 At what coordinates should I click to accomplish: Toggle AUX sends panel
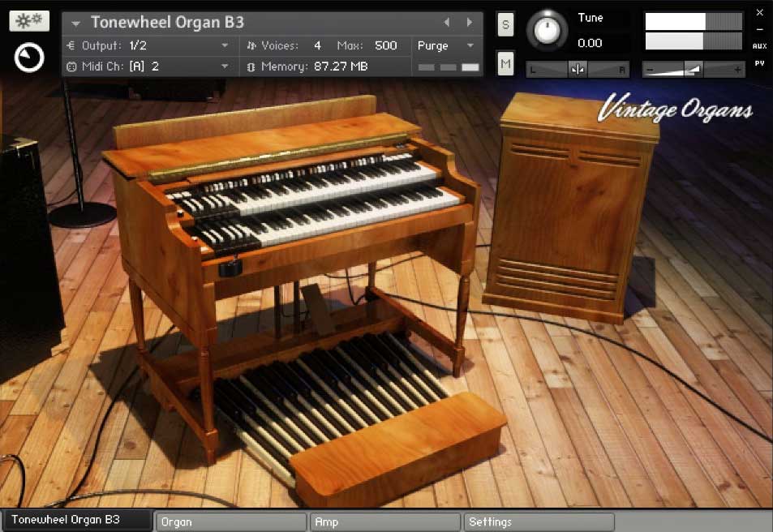click(760, 46)
